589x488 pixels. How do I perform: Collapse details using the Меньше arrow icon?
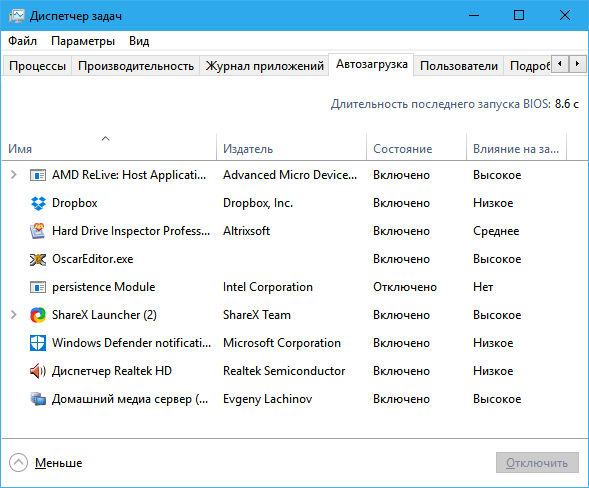pyautogui.click(x=18, y=462)
